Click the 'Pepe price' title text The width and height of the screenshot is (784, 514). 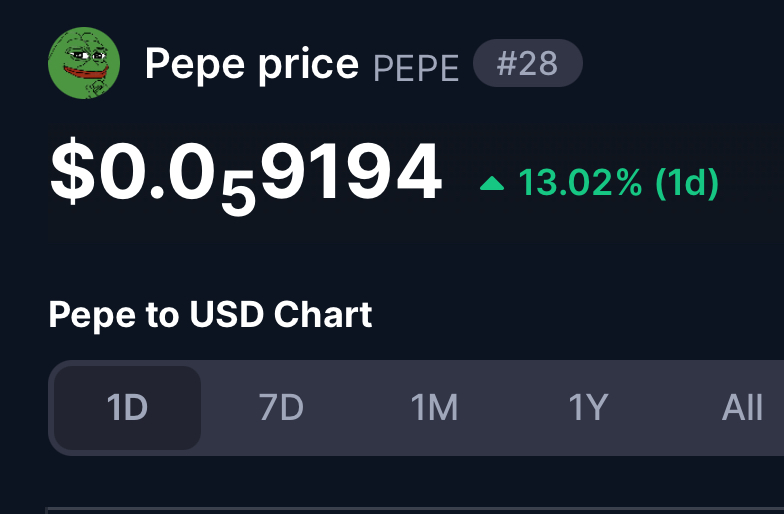click(252, 65)
